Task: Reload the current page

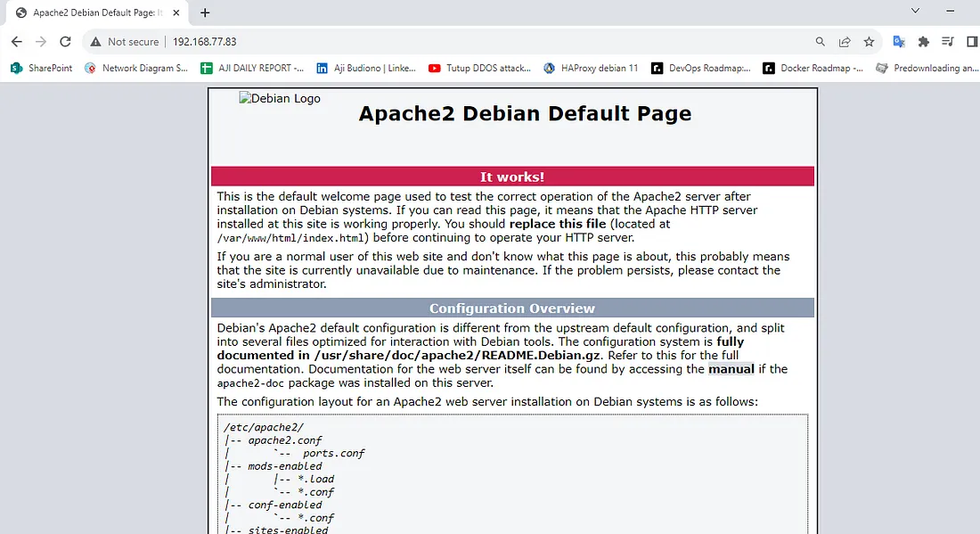Action: (65, 42)
